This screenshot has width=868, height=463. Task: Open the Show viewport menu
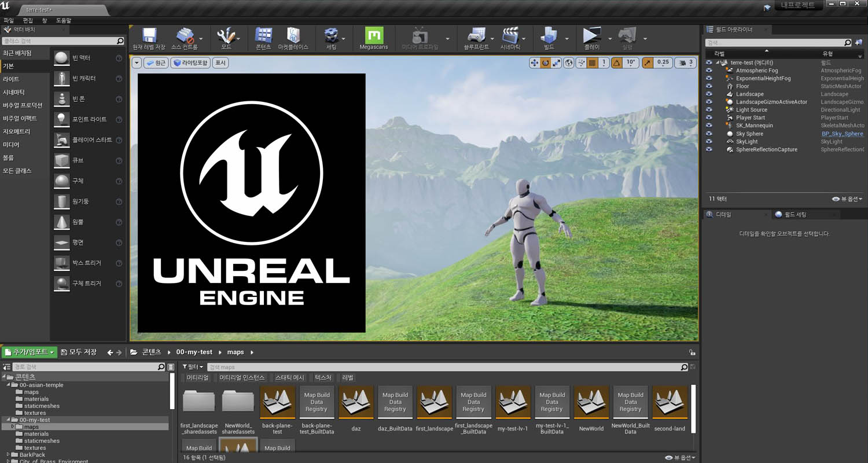pos(220,63)
